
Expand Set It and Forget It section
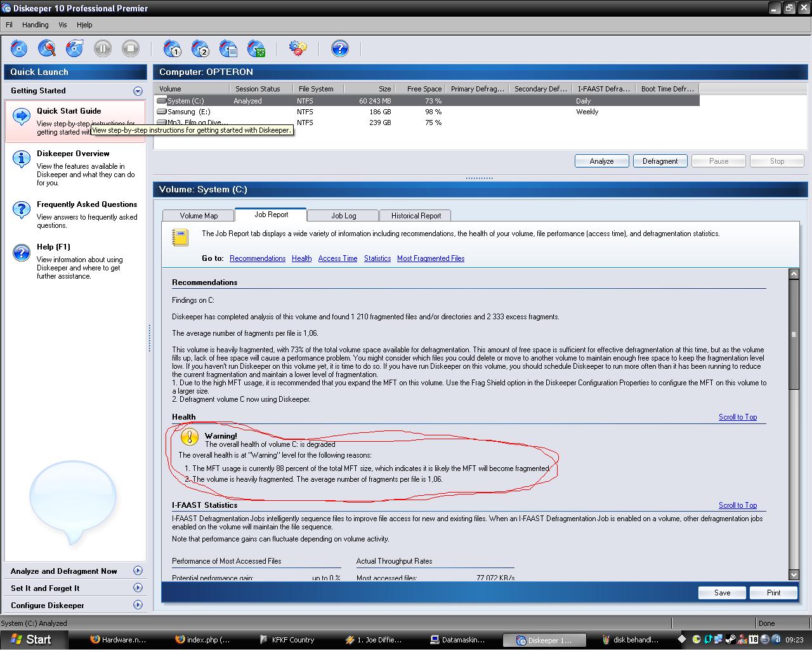tap(138, 588)
